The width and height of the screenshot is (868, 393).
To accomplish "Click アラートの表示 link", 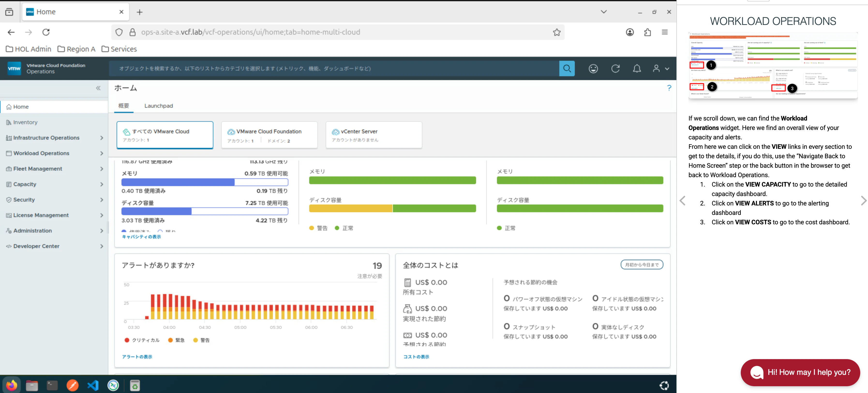I will coord(137,357).
